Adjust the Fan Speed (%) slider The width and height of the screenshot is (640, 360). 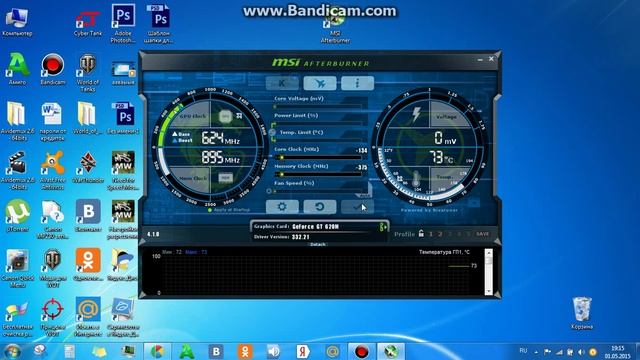click(x=318, y=191)
